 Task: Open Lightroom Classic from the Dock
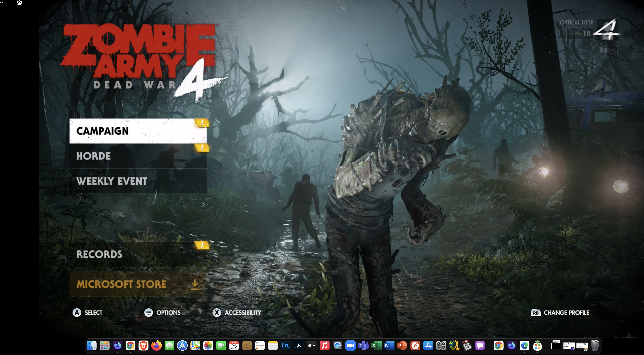[286, 346]
